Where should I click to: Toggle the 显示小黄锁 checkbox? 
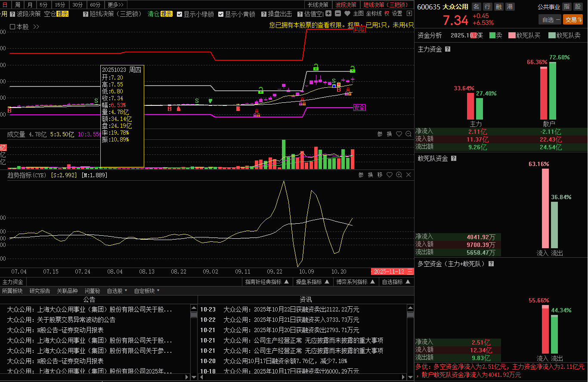pos(221,14)
